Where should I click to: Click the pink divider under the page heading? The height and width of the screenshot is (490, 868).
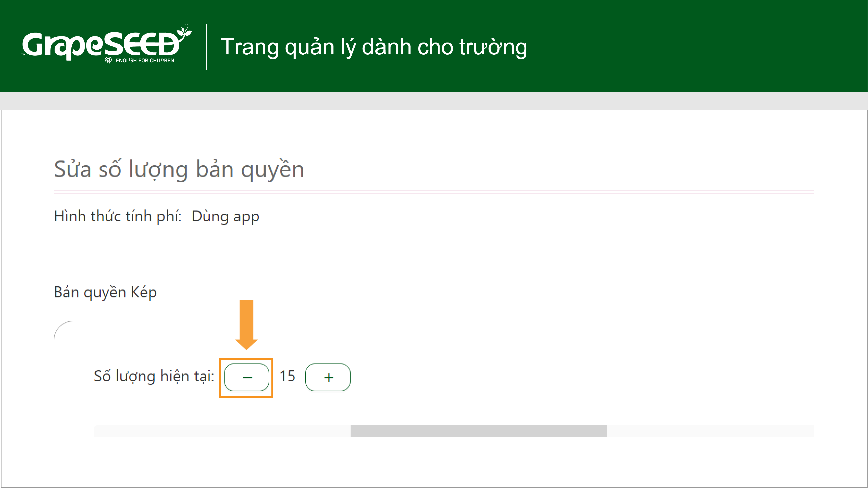tap(434, 192)
